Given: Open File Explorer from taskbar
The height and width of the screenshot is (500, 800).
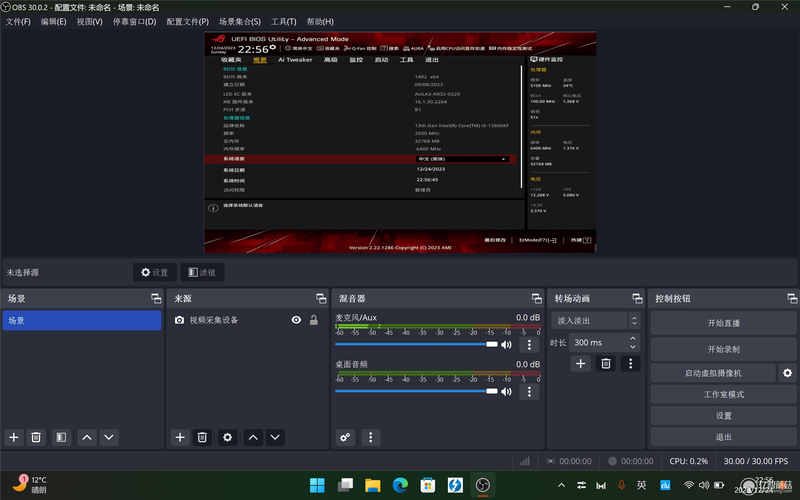Looking at the screenshot, I should pos(373,485).
